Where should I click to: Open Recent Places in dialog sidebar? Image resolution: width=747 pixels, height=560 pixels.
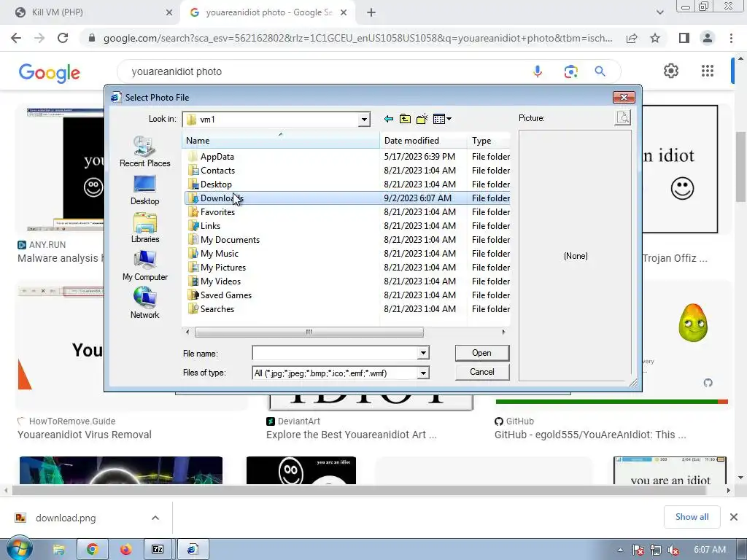[x=145, y=152]
